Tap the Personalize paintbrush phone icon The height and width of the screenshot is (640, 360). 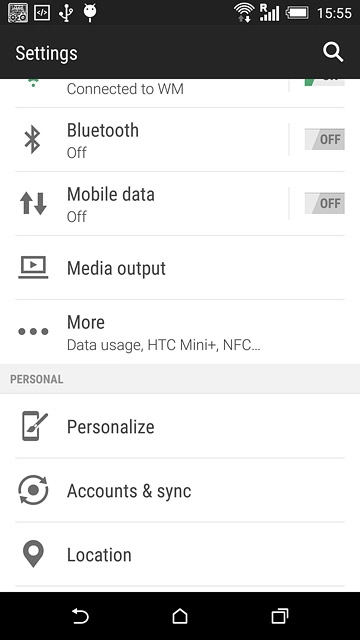(34, 426)
